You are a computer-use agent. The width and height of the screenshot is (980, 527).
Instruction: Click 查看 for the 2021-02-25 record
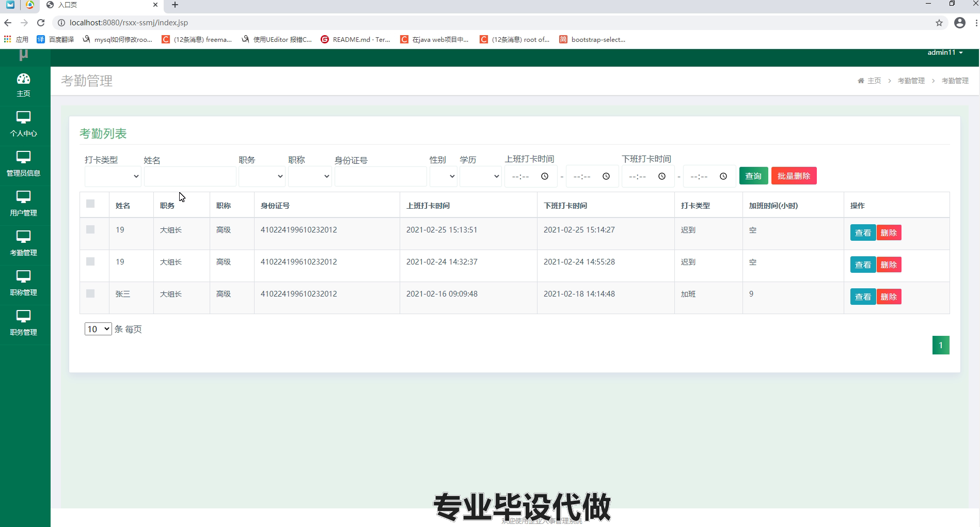click(863, 233)
